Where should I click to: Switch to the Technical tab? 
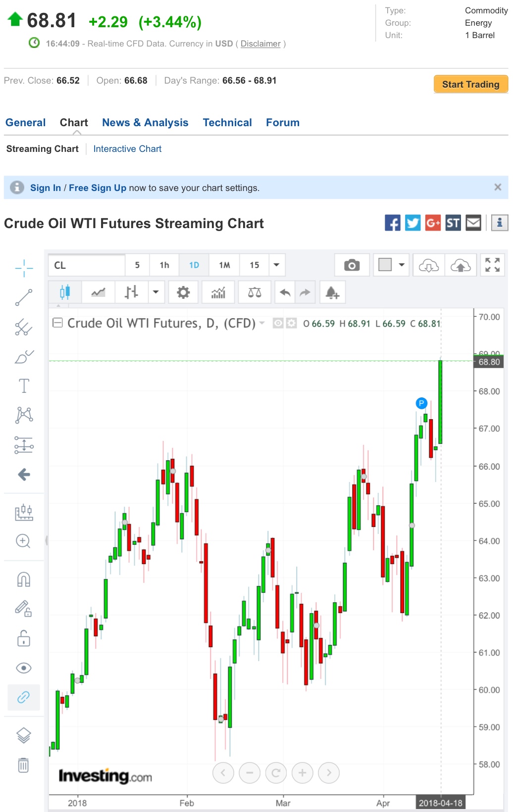point(227,123)
